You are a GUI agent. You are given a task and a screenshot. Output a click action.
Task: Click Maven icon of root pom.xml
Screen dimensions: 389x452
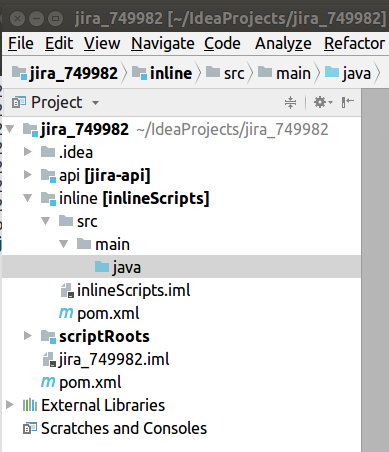tap(48, 382)
